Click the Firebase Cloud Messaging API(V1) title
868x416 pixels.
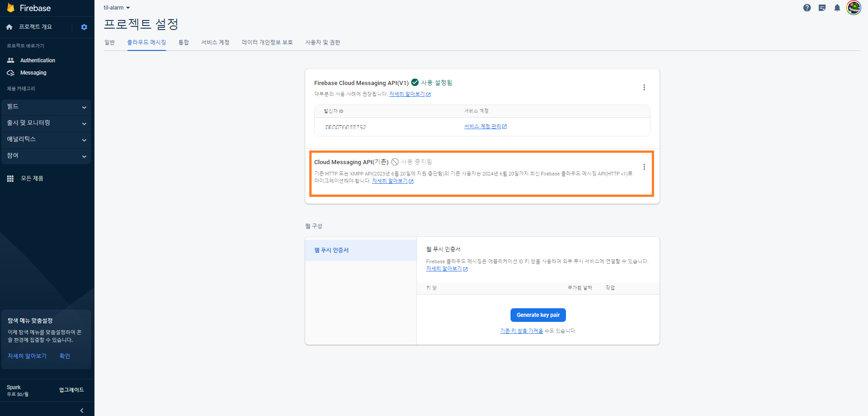[362, 83]
